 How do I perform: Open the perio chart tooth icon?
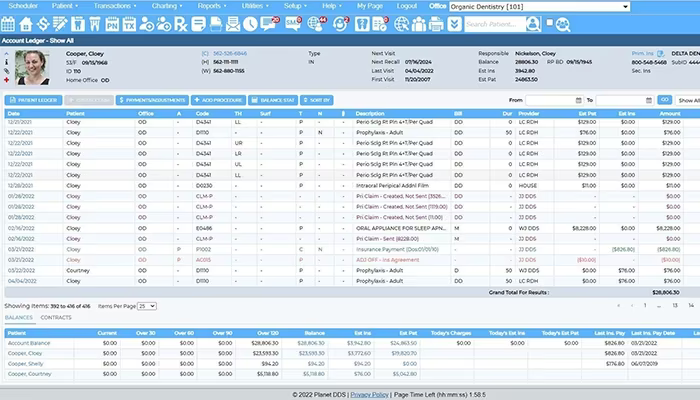(x=95, y=24)
